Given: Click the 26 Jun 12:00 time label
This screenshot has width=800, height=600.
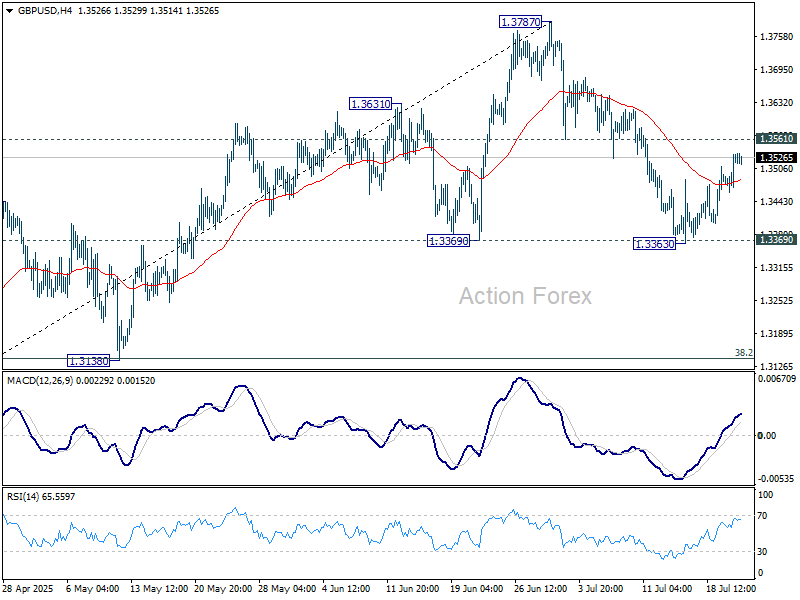Looking at the screenshot, I should tap(541, 589).
